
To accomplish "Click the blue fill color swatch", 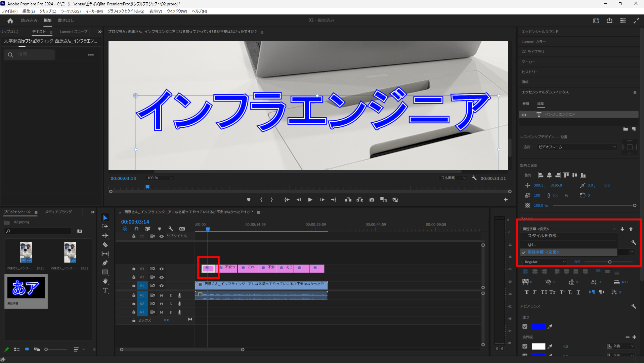I will (x=538, y=326).
